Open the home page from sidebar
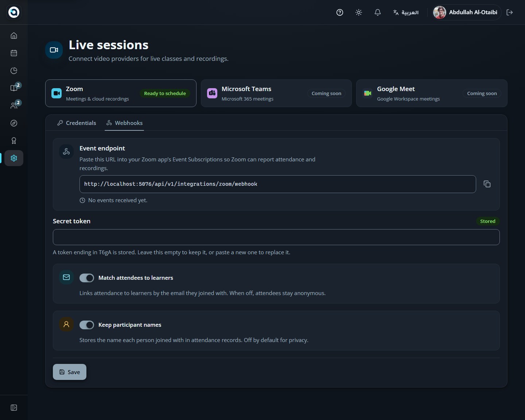 pos(14,36)
